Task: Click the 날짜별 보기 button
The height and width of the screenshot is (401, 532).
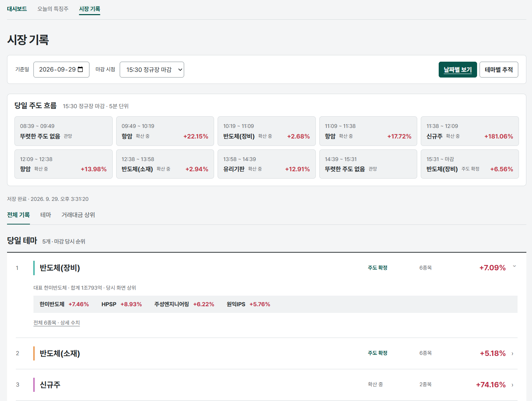Action: 458,69
